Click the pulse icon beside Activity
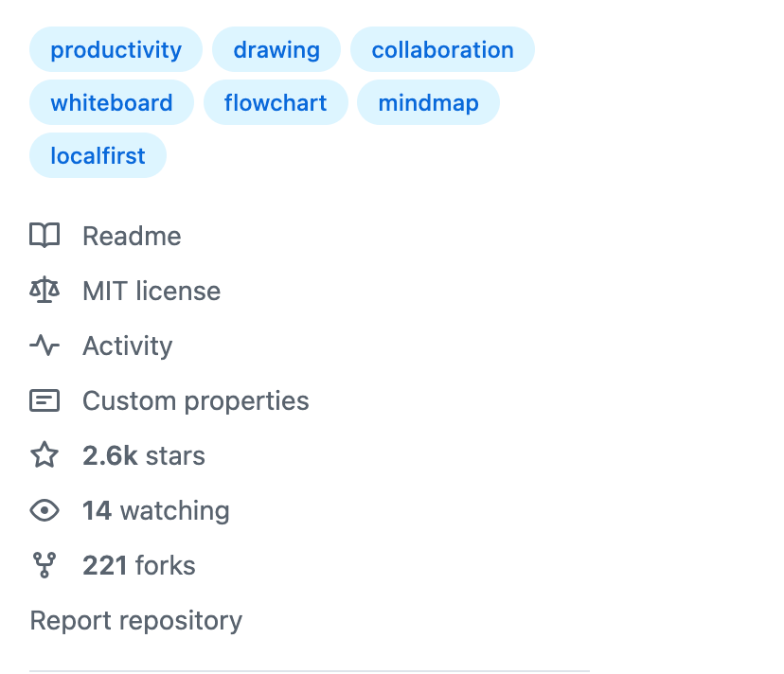Image resolution: width=784 pixels, height=674 pixels. (x=45, y=346)
